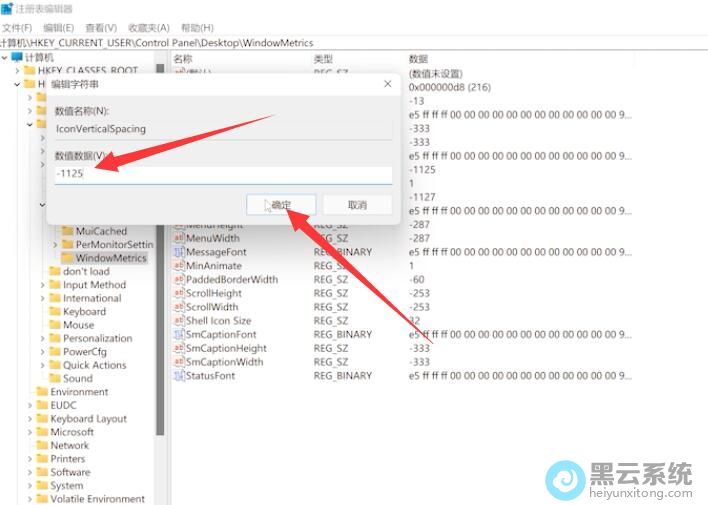Viewport: 708px width, 505px height.
Task: Expand the PerMonitorSettings key
Action: (x=55, y=244)
